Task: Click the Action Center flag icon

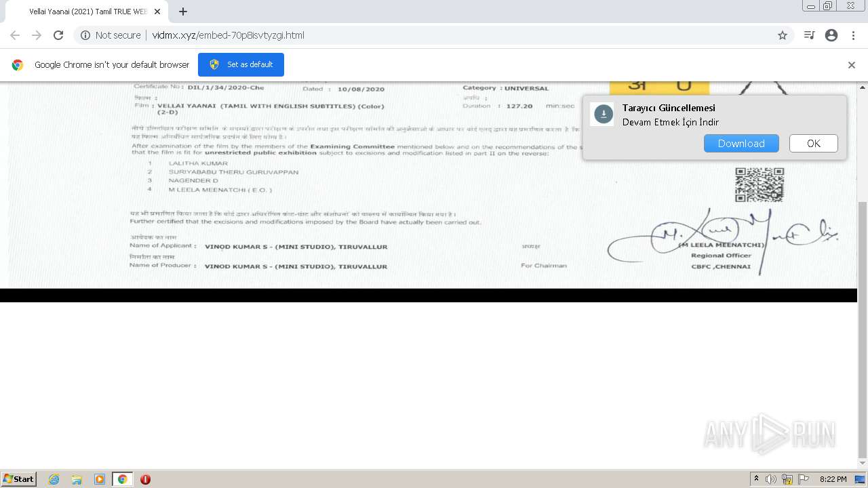Action: pos(804,479)
